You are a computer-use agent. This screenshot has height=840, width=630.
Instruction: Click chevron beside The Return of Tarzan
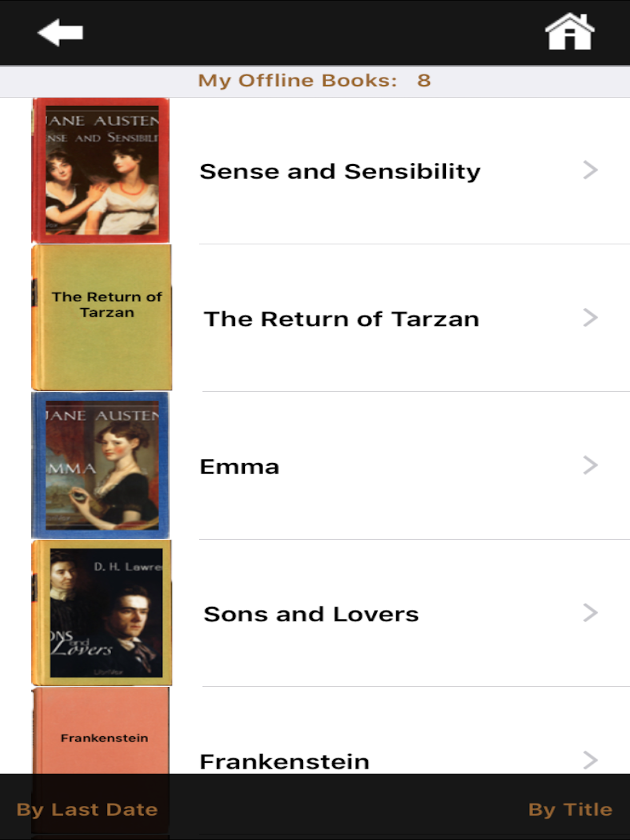pos(590,318)
